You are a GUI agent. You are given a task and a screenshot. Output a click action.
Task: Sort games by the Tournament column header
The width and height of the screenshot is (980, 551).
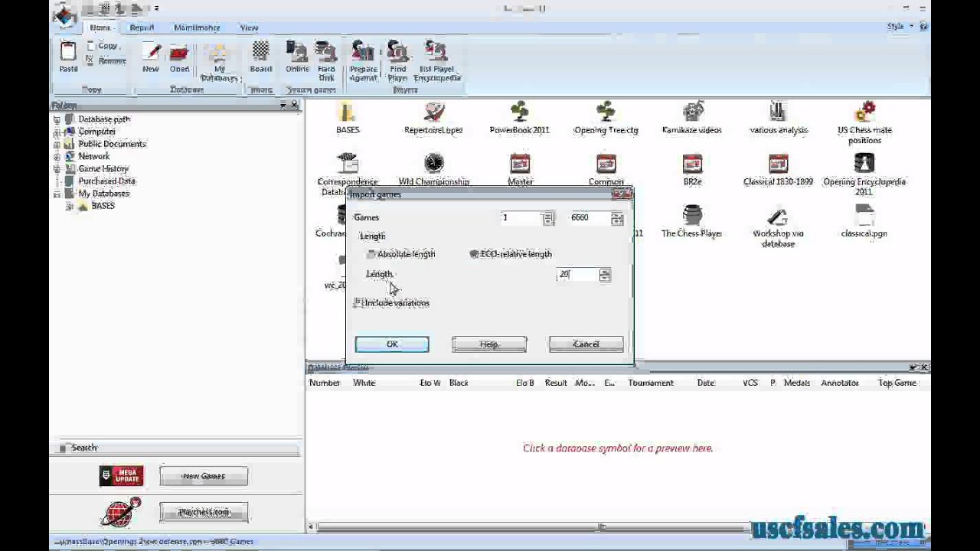(x=651, y=383)
